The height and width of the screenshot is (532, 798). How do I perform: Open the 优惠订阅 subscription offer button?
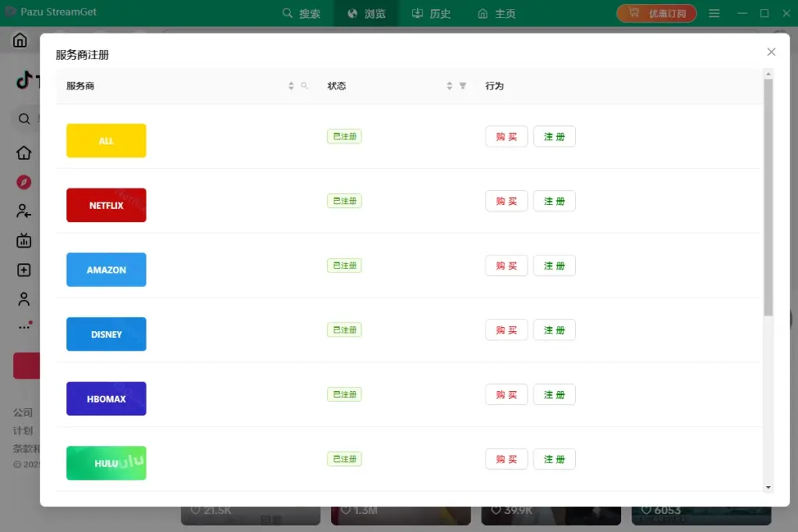pos(656,12)
